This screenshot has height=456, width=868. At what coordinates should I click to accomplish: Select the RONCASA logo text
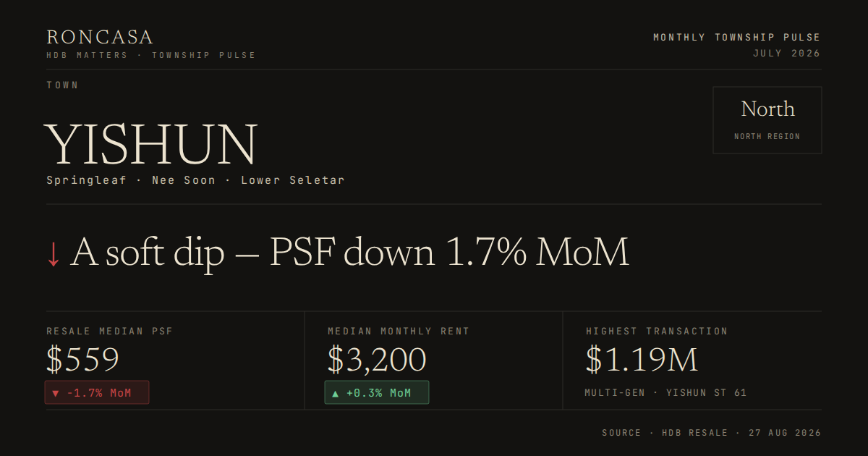[100, 38]
